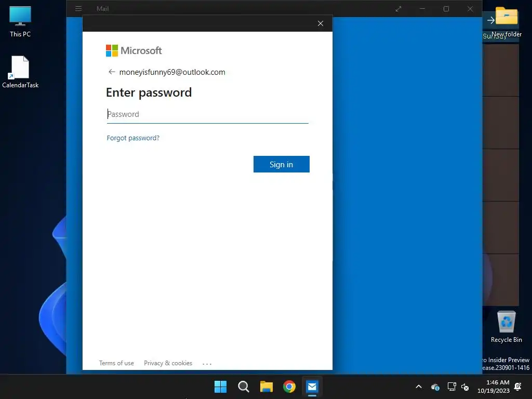The height and width of the screenshot is (399, 532).
Task: Select the CalendarTask desktop shortcut
Action: [x=20, y=72]
